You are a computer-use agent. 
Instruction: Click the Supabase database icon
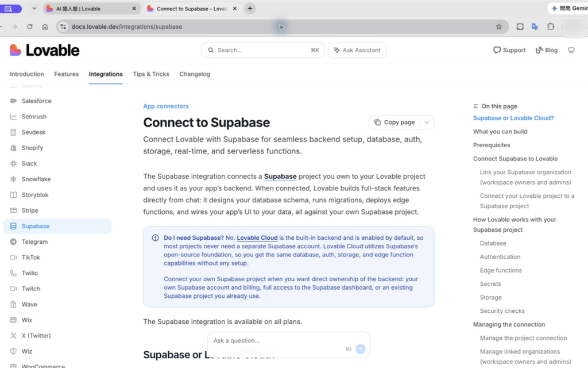tap(13, 226)
